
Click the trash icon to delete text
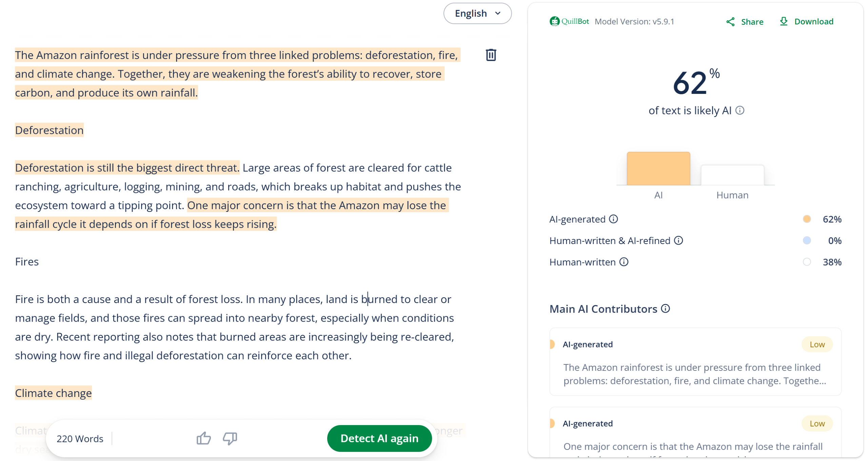[x=491, y=55]
